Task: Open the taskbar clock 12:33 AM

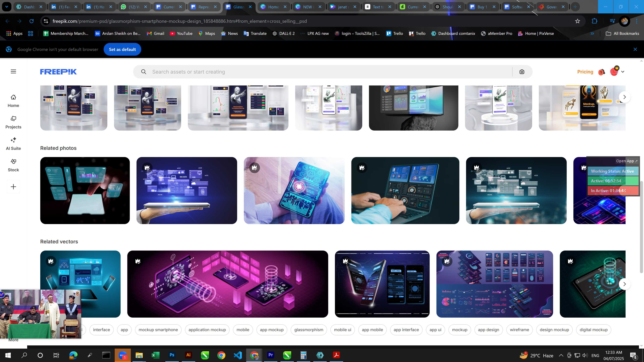Action: [x=613, y=355]
